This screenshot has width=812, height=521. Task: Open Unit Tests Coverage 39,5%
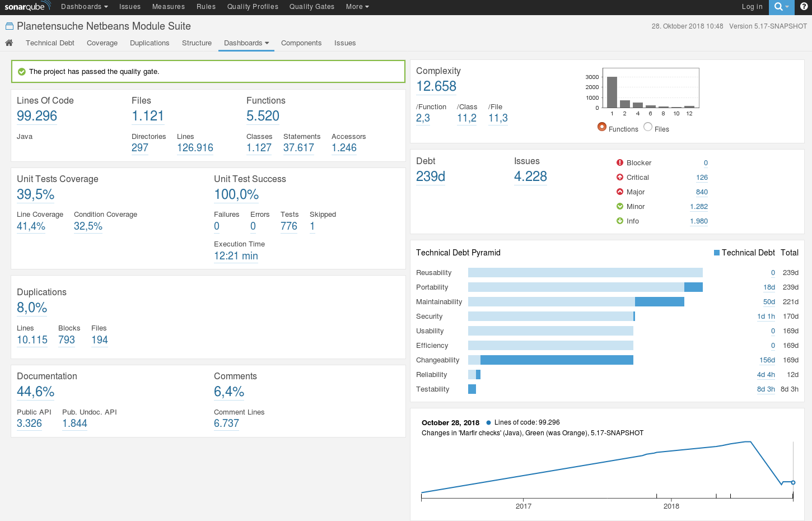click(36, 194)
